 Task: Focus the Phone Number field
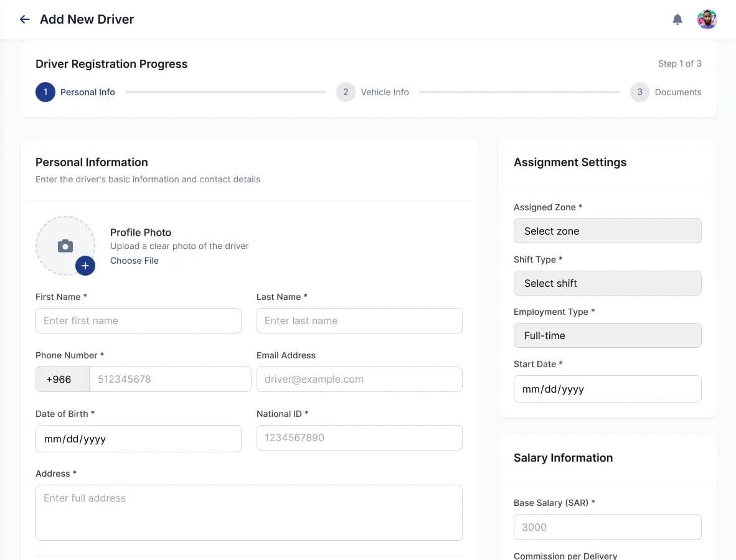(171, 379)
